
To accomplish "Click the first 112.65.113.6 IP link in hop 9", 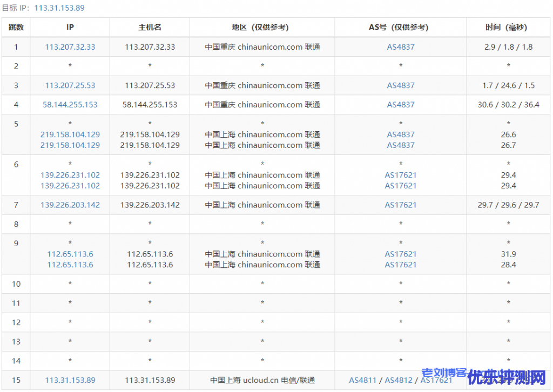I will [x=70, y=254].
